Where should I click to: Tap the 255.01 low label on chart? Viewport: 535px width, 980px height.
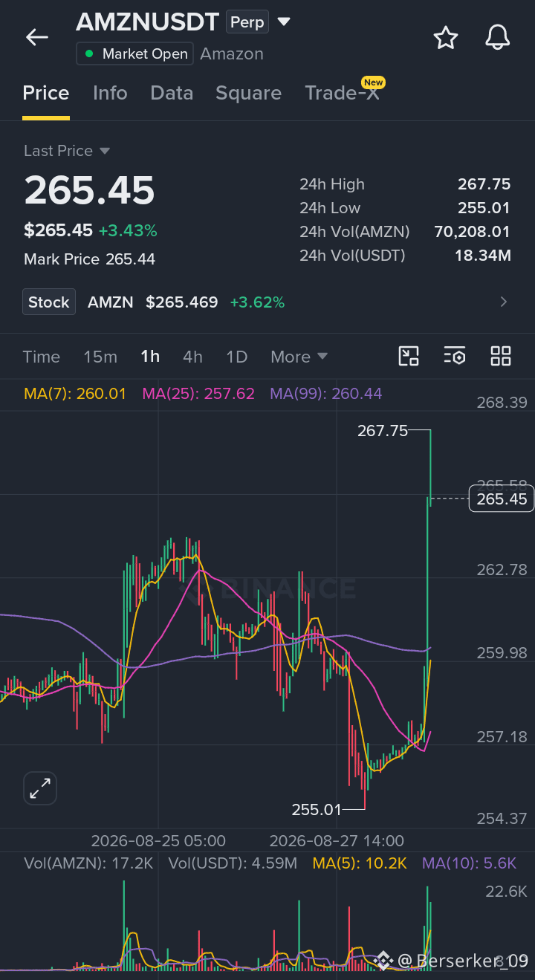pos(317,809)
